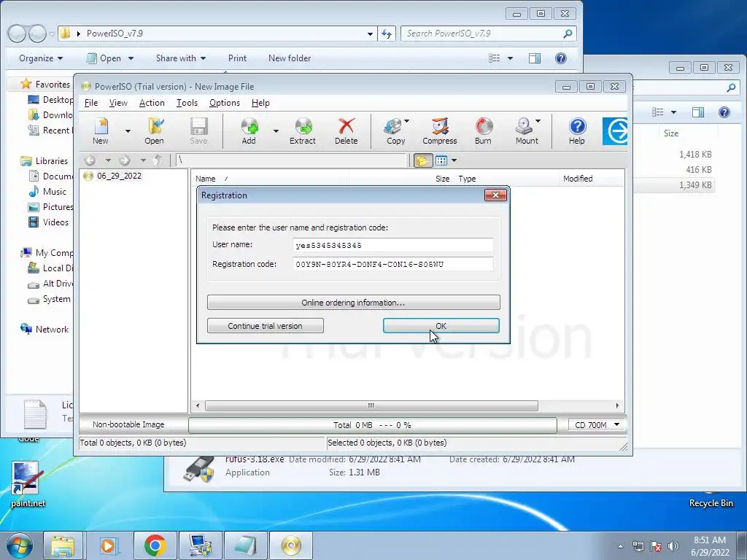Click the Chrome taskbar icon
747x560 pixels.
pyautogui.click(x=155, y=545)
